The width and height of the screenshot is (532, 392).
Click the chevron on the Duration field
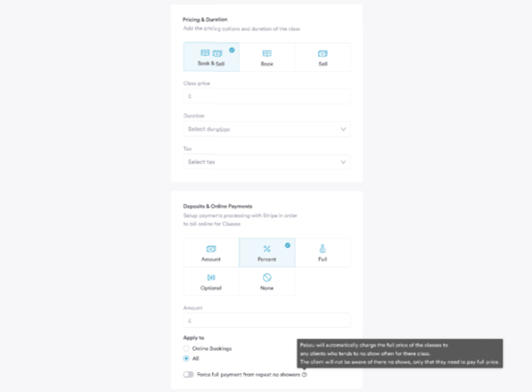(343, 129)
